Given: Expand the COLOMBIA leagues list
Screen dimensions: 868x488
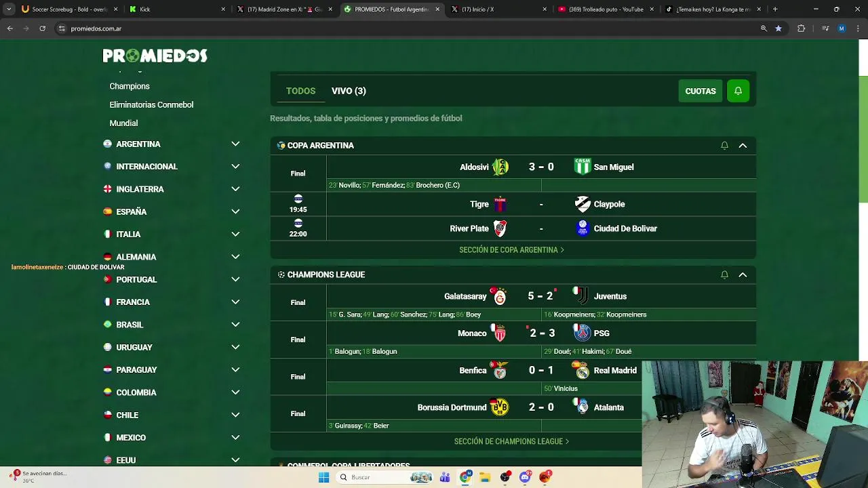Looking at the screenshot, I should (x=235, y=392).
